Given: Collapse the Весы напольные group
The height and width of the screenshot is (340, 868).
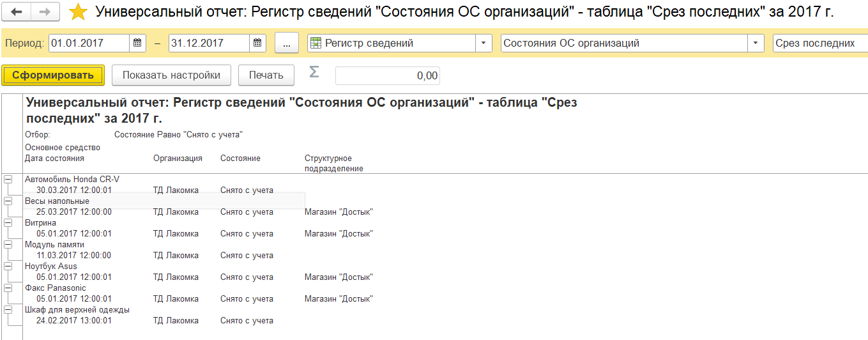Looking at the screenshot, I should [8, 201].
